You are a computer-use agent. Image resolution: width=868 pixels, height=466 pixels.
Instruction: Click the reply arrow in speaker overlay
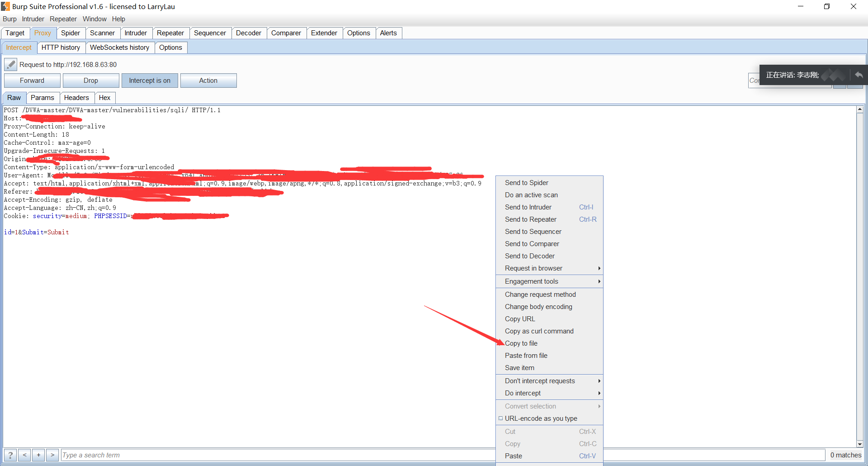[859, 75]
